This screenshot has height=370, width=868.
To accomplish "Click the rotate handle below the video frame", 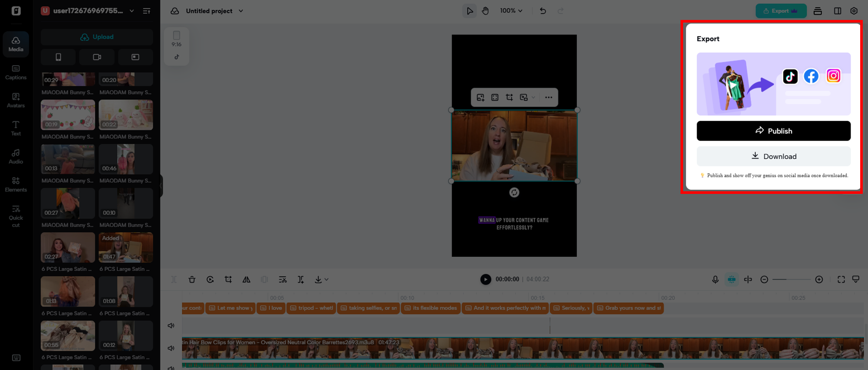I will pos(514,193).
